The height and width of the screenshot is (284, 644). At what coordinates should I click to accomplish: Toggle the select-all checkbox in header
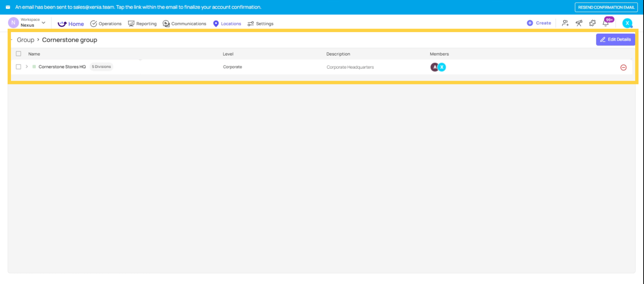18,54
